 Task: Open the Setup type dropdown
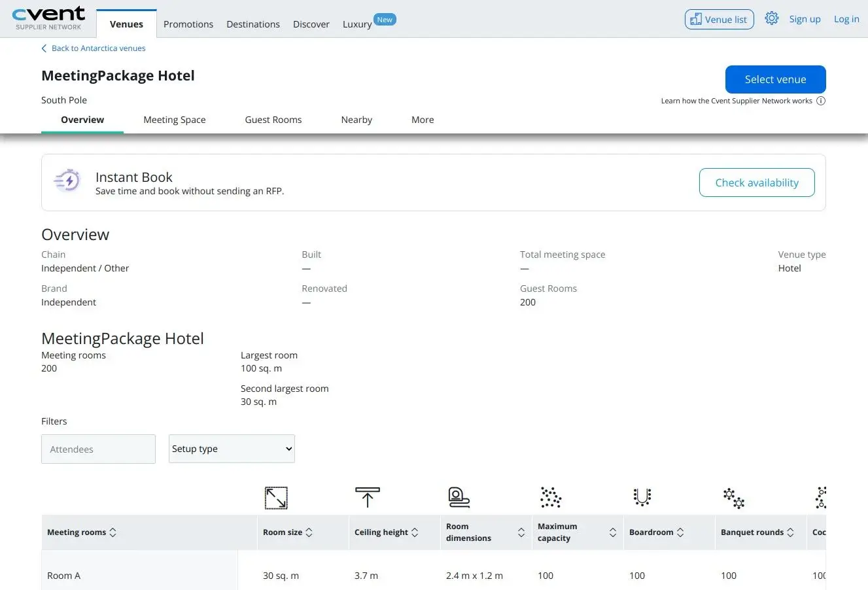tap(232, 449)
